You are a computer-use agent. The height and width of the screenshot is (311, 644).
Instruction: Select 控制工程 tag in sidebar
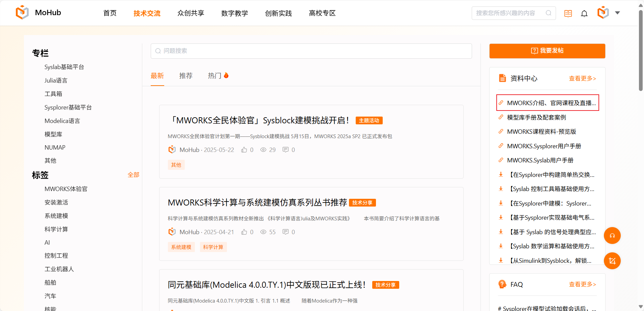56,256
